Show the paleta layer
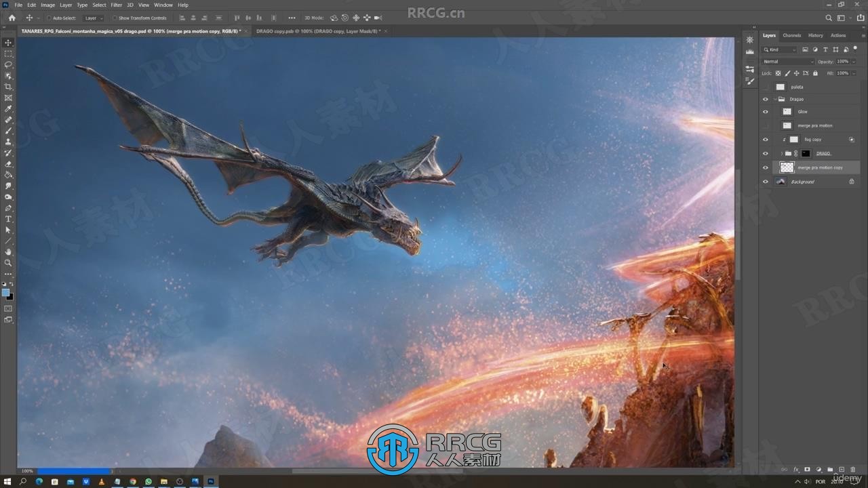This screenshot has height=488, width=868. coord(766,87)
